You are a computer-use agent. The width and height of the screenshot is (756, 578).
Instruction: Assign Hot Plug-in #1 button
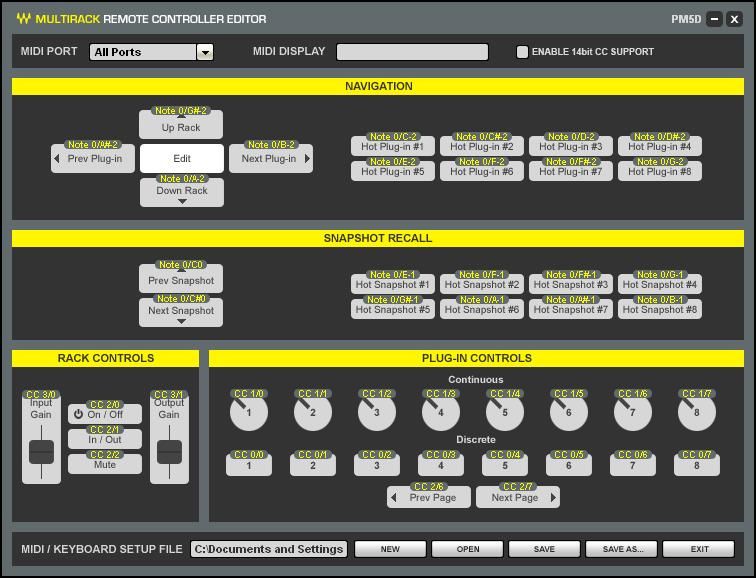click(392, 146)
